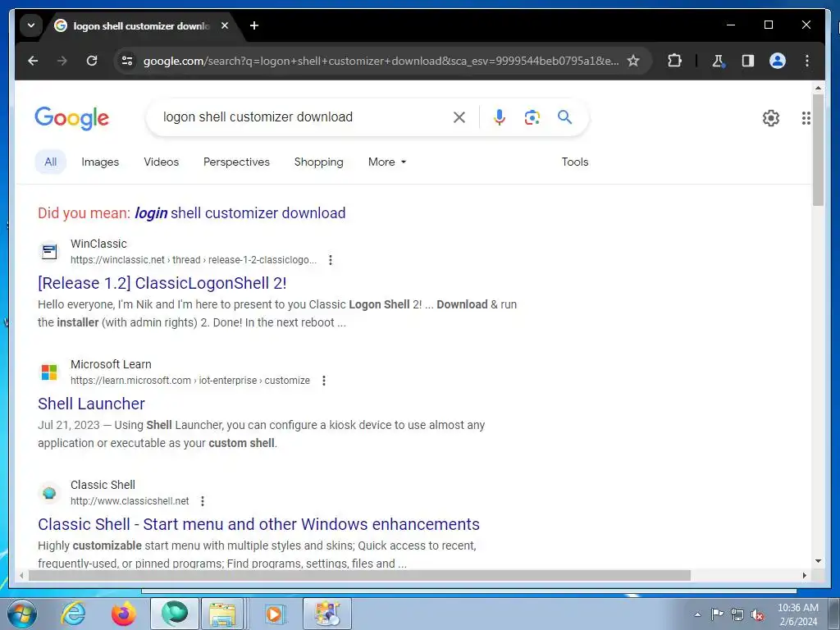Open the taskbar clock and date
The image size is (840, 630).
pos(797,614)
